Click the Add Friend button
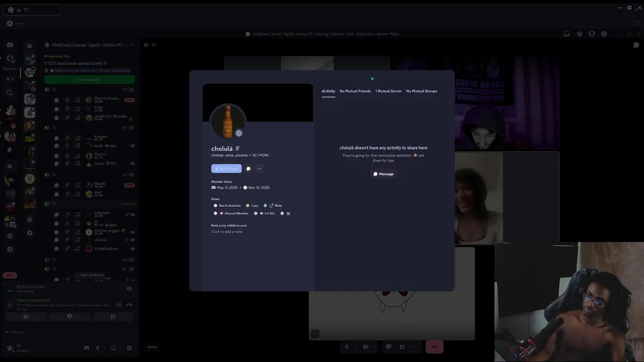 (226, 168)
